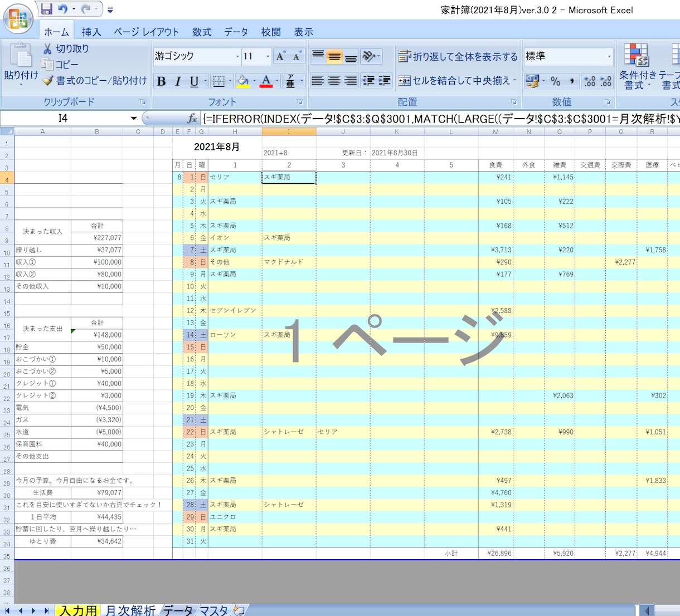
Task: Align text right
Action: coord(351,81)
